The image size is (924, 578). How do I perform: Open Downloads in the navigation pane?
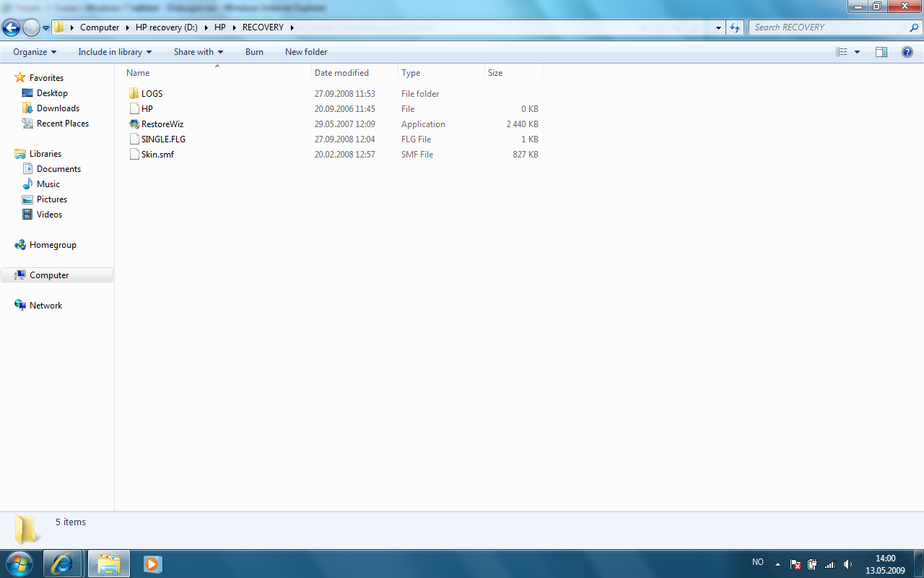[58, 108]
